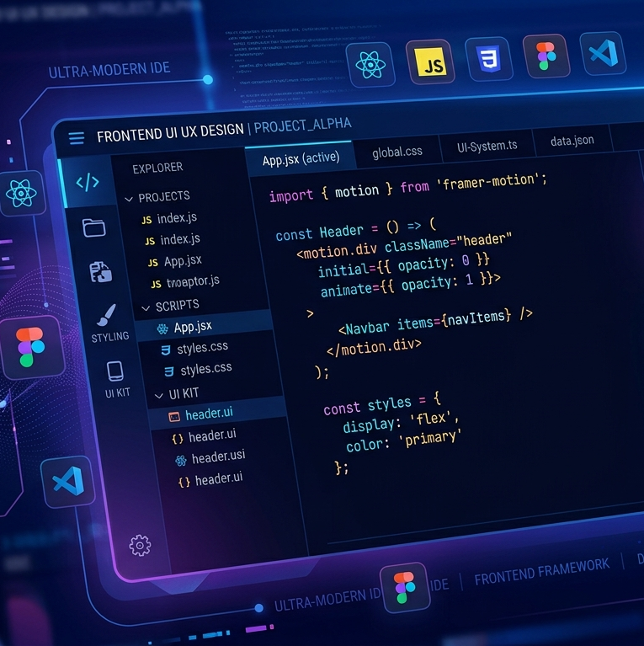This screenshot has height=646, width=644.
Task: Click the Figma icon in the top row
Action: click(546, 56)
